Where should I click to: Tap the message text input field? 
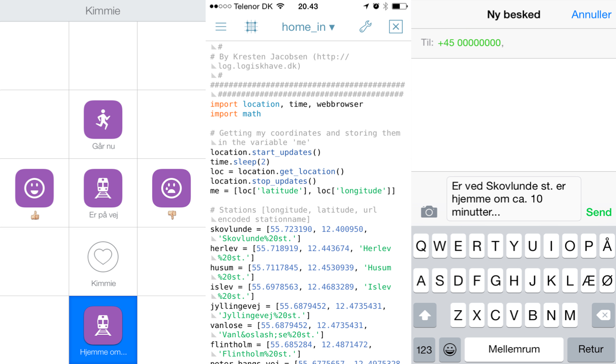pos(513,199)
